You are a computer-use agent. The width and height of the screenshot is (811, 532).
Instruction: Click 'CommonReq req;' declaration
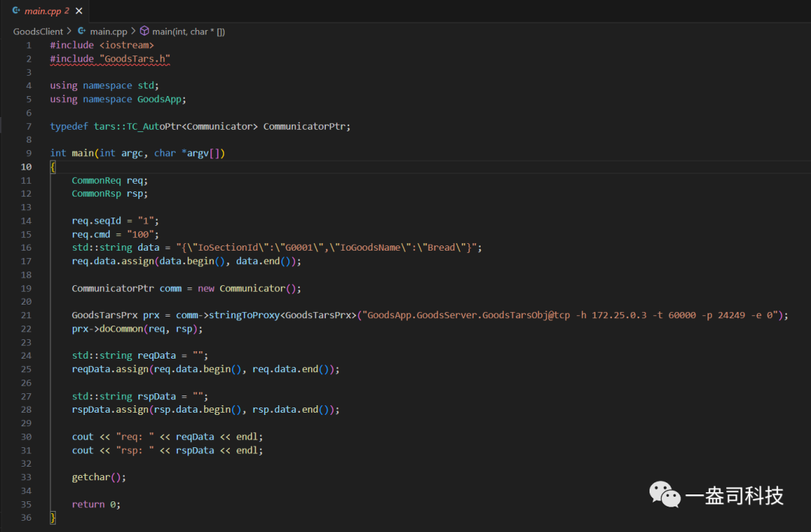110,180
